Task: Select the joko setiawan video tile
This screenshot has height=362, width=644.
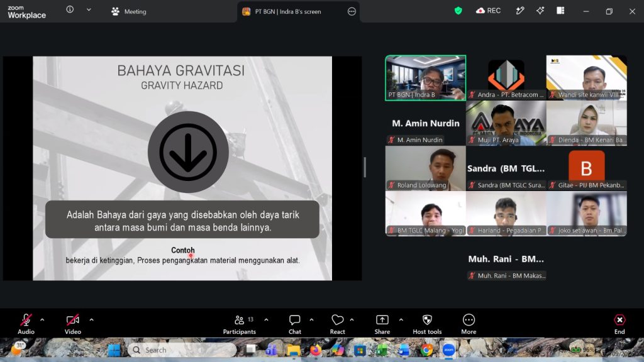Action: click(587, 214)
